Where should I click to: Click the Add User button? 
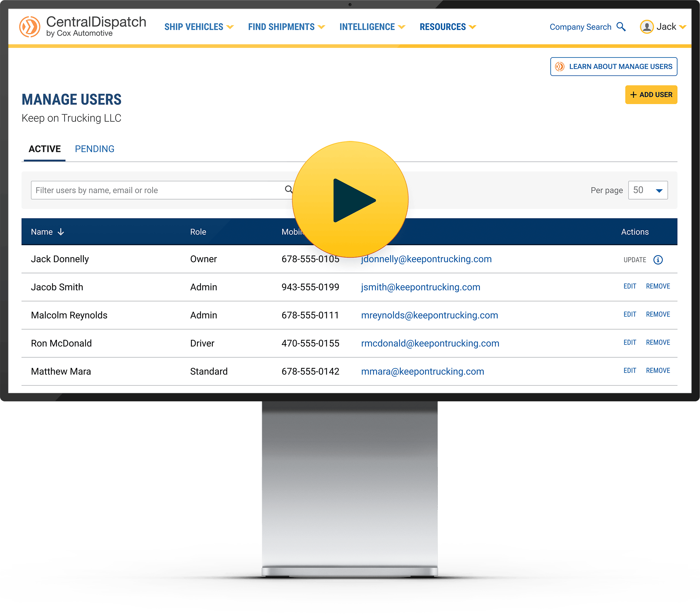coord(651,95)
